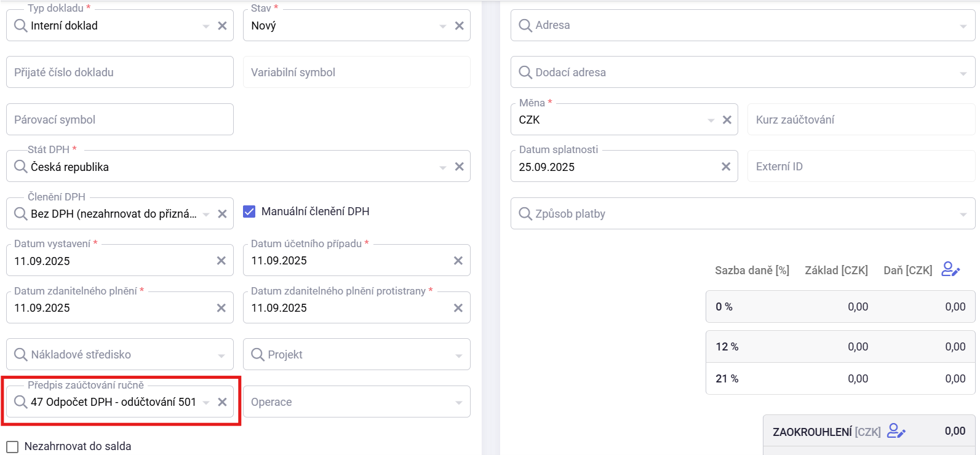Clear the Typ dokladu field value

click(222, 26)
